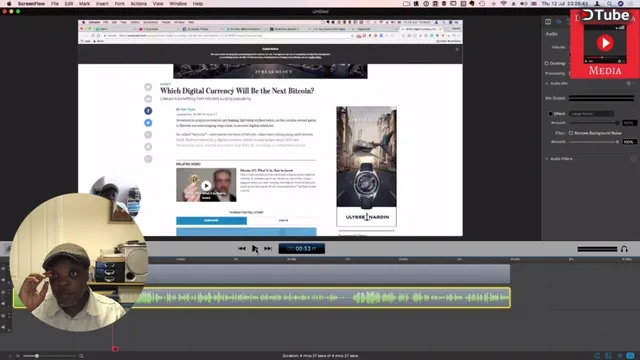Add an audio filter with plus icon

coord(633,159)
